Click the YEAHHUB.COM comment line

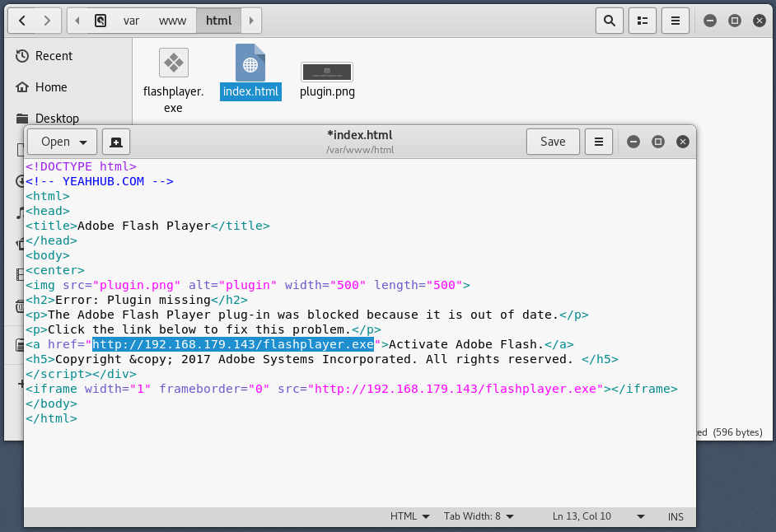click(100, 182)
